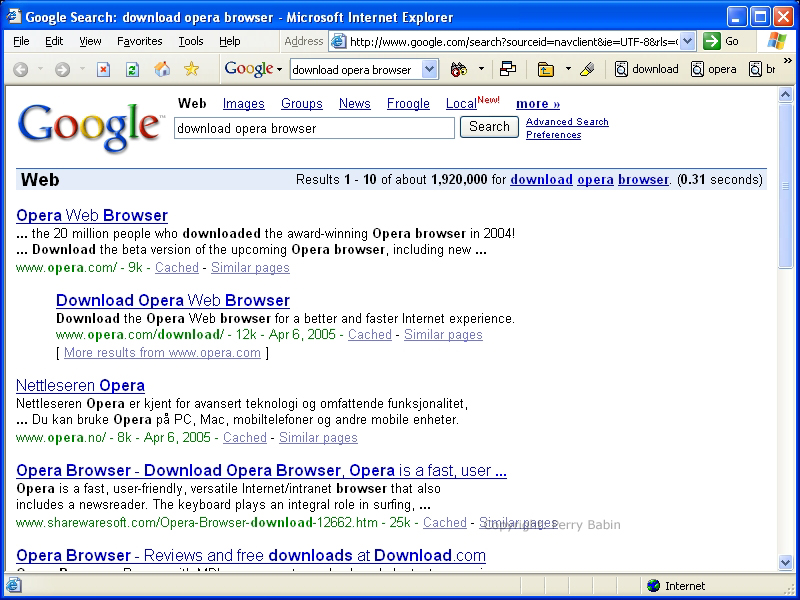Screen dimensions: 800x600
Task: Expand the Address bar URL dropdown
Action: (x=688, y=41)
